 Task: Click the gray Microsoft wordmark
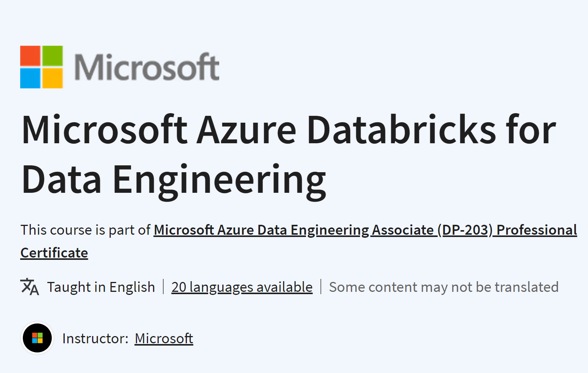147,67
